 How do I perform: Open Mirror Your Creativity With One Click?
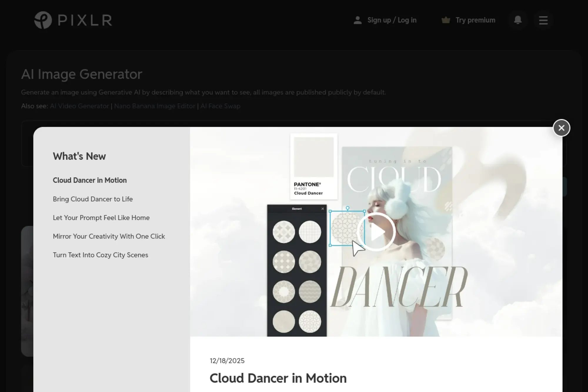109,236
